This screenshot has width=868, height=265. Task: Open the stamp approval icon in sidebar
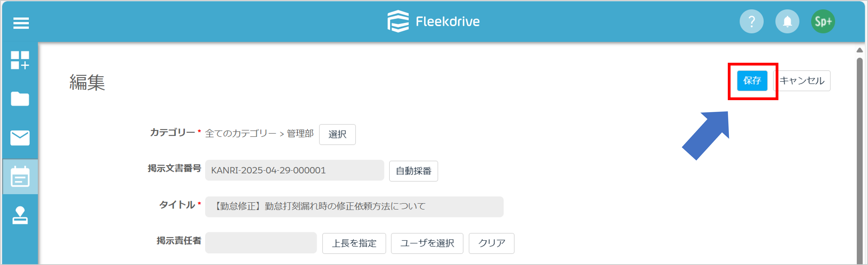click(x=20, y=215)
